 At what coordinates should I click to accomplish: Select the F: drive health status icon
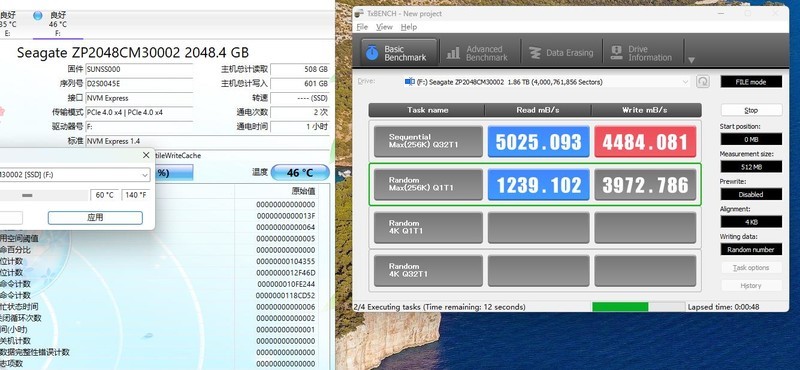tap(38, 15)
